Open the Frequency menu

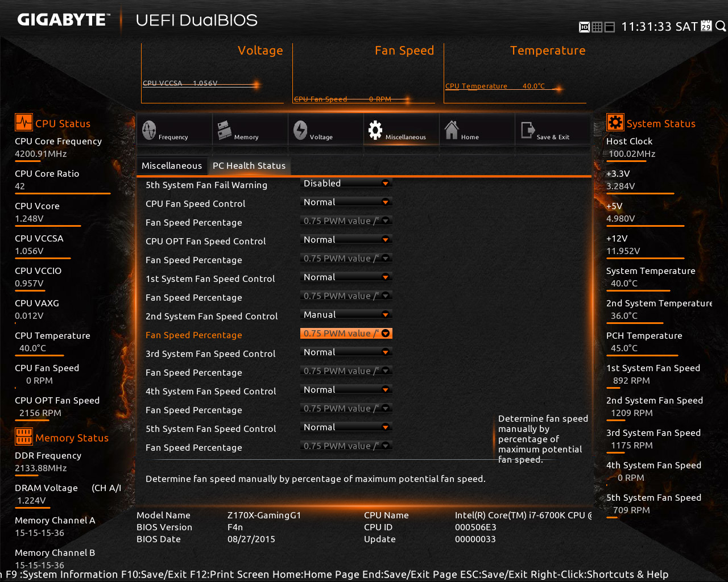coord(174,130)
